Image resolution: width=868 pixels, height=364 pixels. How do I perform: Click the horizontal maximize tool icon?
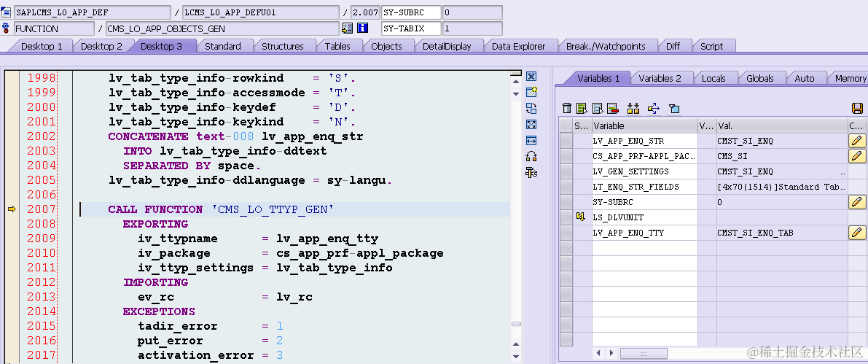(x=531, y=141)
